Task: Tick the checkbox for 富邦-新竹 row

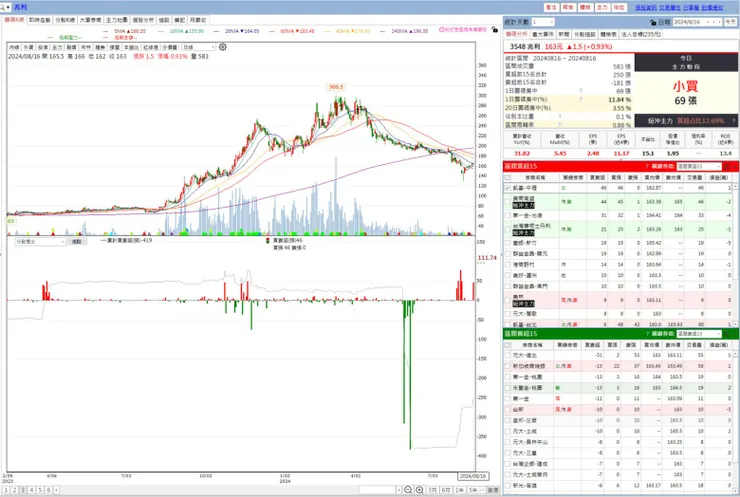Action: coord(508,243)
